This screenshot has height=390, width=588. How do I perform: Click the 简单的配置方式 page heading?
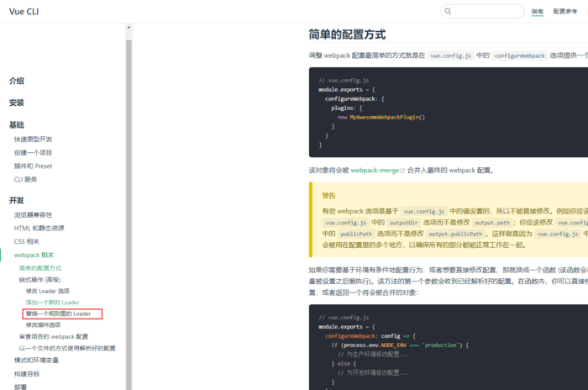pyautogui.click(x=347, y=34)
